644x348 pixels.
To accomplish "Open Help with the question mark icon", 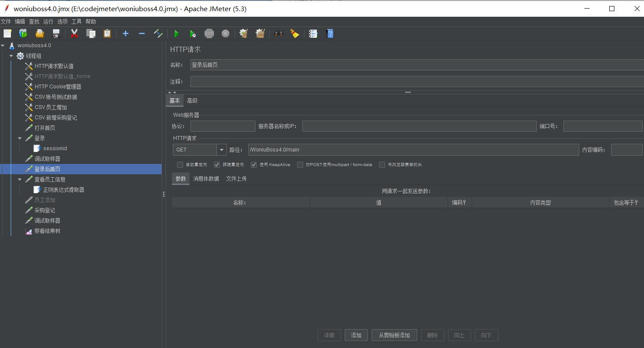I will pyautogui.click(x=329, y=33).
